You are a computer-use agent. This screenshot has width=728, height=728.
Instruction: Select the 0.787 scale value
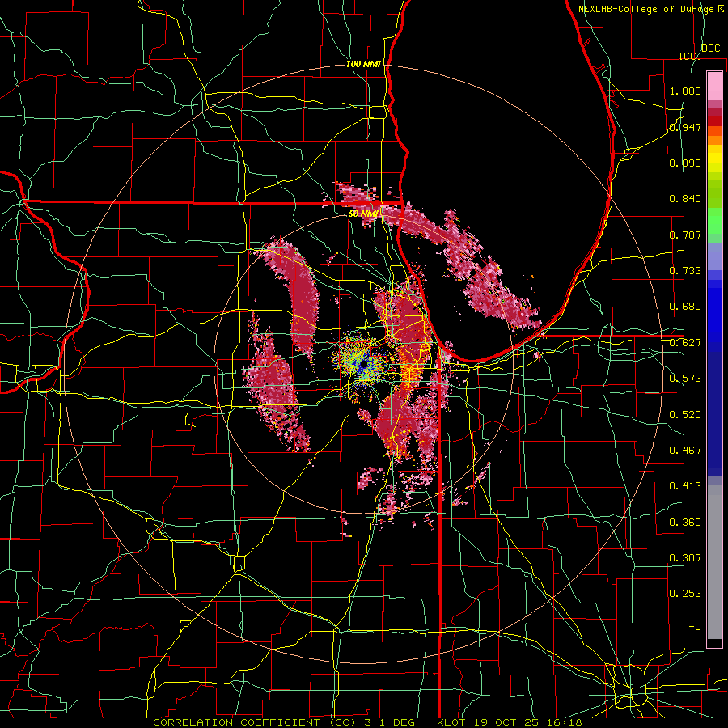[685, 235]
